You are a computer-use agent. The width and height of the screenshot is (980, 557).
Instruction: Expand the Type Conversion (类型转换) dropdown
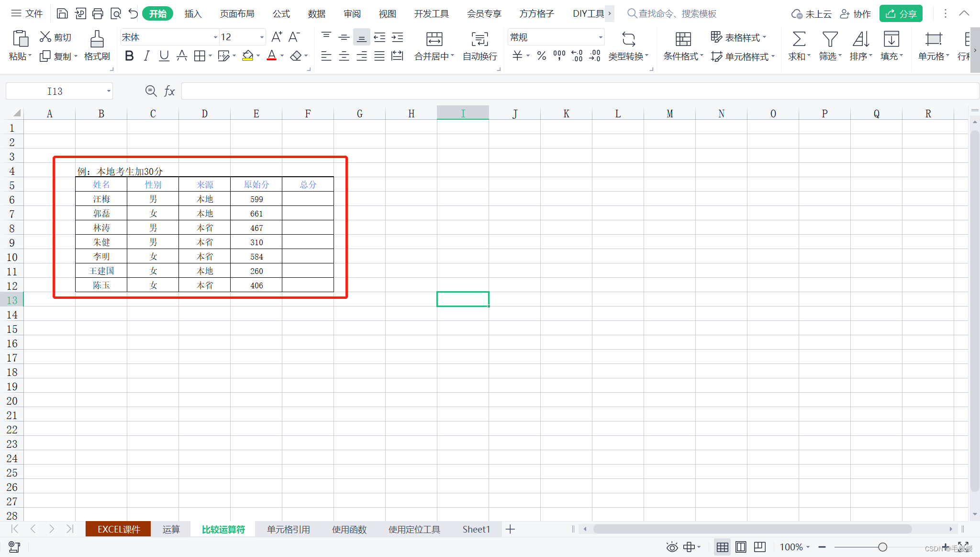click(x=647, y=56)
